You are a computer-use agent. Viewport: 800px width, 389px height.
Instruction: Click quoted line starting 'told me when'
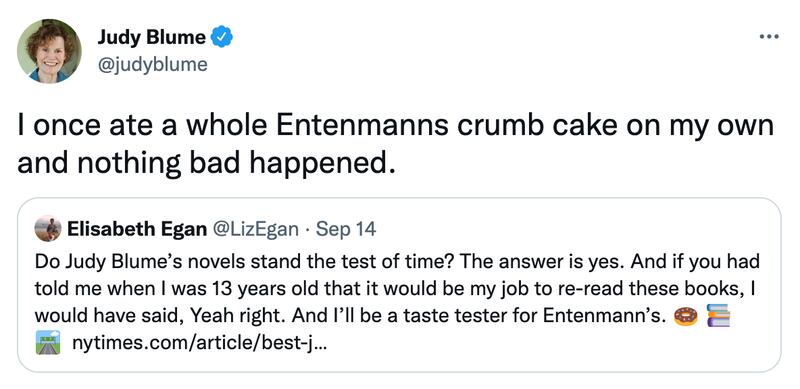pos(394,289)
